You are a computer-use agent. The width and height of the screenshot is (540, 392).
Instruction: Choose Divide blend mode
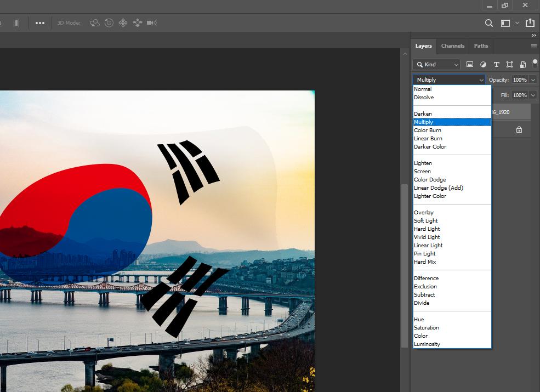(452, 303)
